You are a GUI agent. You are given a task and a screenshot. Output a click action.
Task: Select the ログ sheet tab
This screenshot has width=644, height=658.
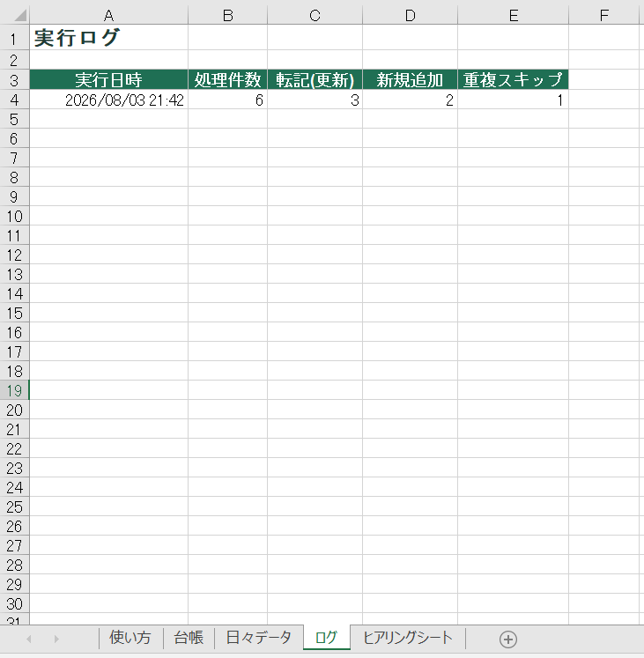pos(327,638)
